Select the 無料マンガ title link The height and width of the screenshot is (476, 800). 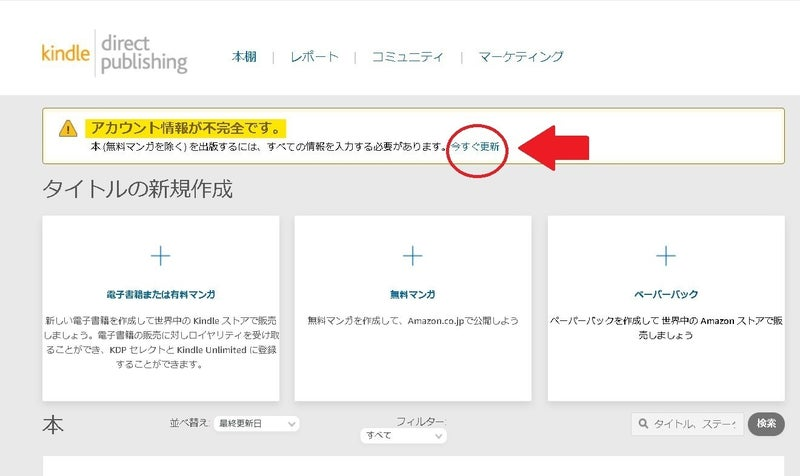pyautogui.click(x=412, y=294)
